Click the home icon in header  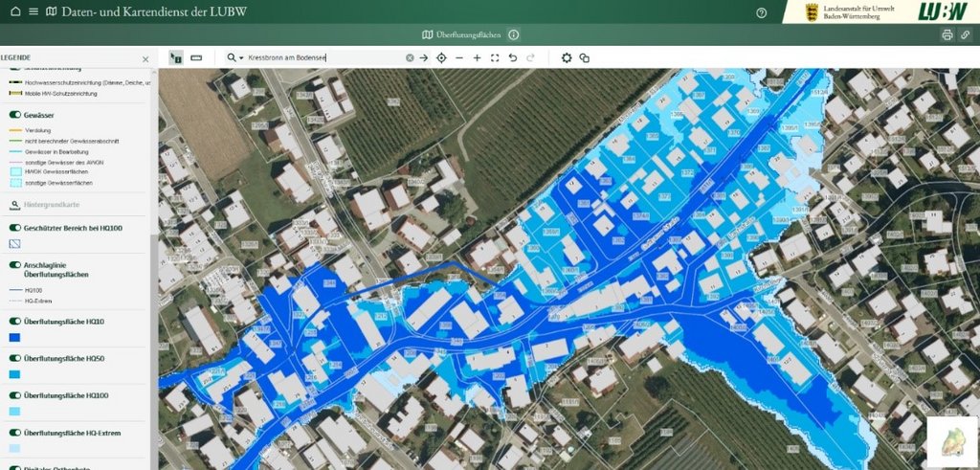(x=14, y=12)
